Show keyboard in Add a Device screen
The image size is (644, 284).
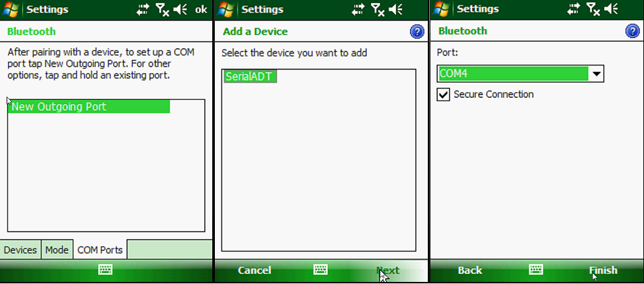[x=321, y=269]
